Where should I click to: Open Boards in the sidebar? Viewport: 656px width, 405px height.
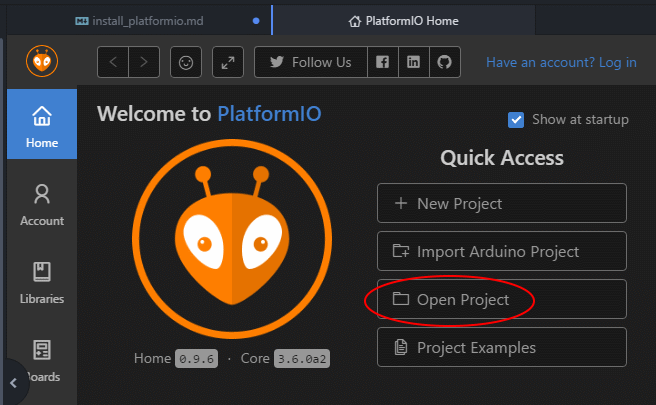42,361
